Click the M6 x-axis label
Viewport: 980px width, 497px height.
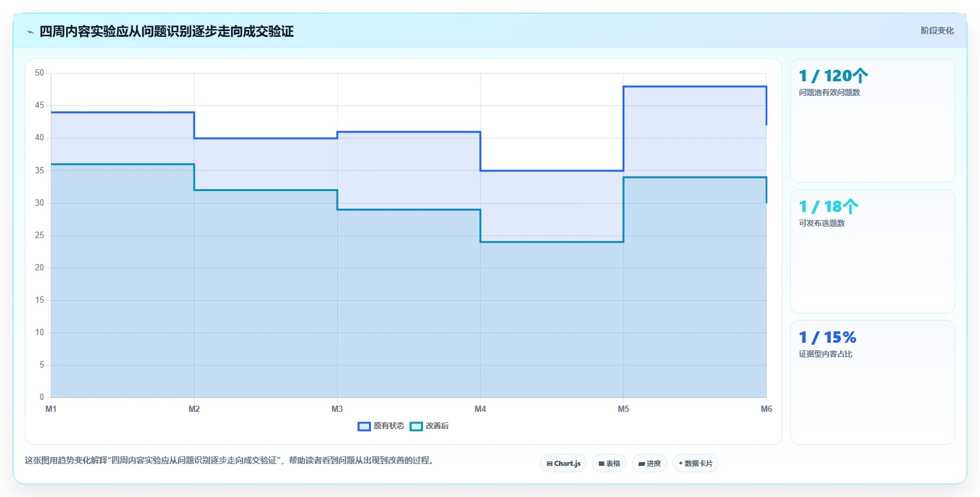(x=767, y=409)
